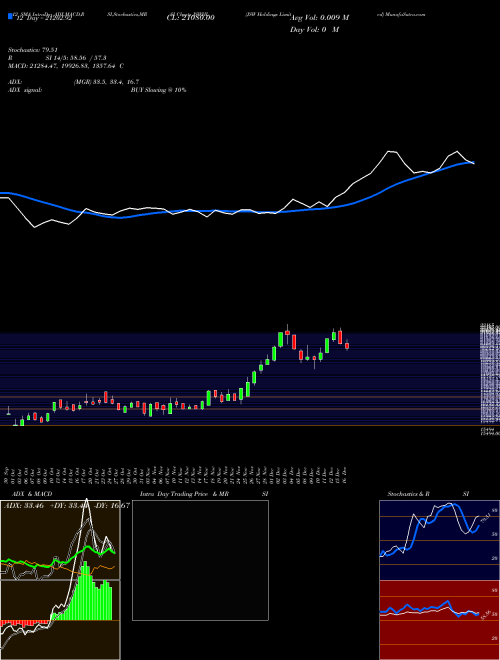Viewport: 500px width, 660px height.
Task: Click the -DY: 16.67 label in ADX panel
Action: [111, 506]
